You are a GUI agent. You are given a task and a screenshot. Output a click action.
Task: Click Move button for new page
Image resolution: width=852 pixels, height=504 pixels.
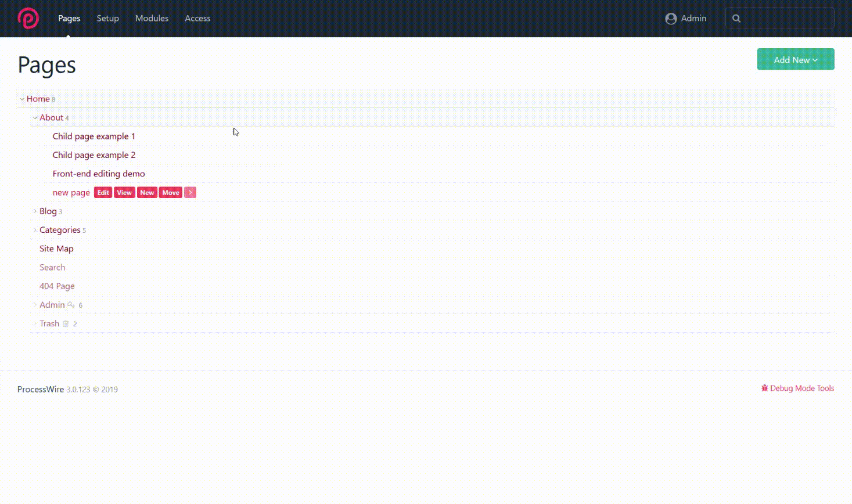click(171, 192)
